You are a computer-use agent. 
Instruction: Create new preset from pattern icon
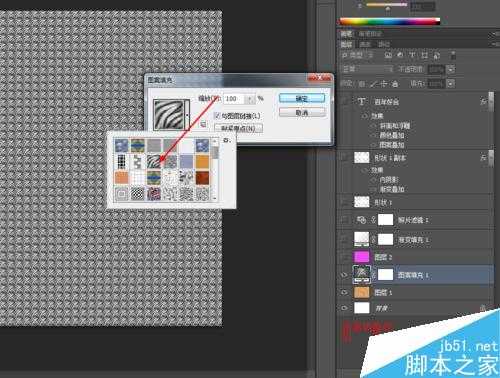203,124
